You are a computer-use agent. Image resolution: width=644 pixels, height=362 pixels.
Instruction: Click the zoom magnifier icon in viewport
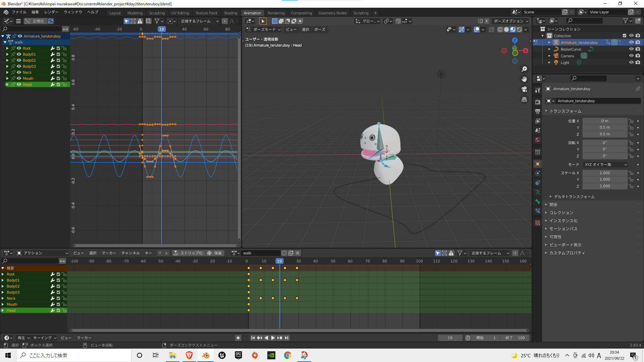coord(524,69)
